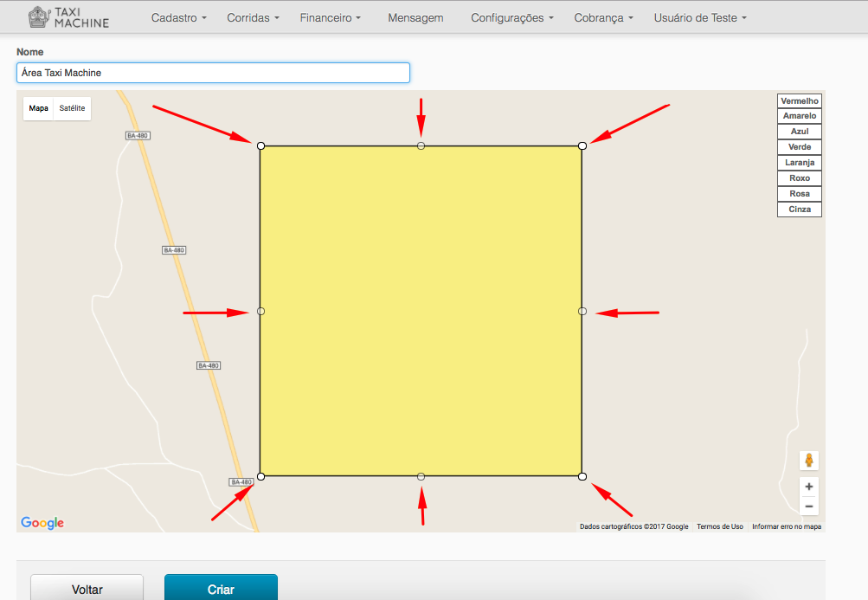Expand the Financeiro menu
868x600 pixels.
click(x=331, y=17)
